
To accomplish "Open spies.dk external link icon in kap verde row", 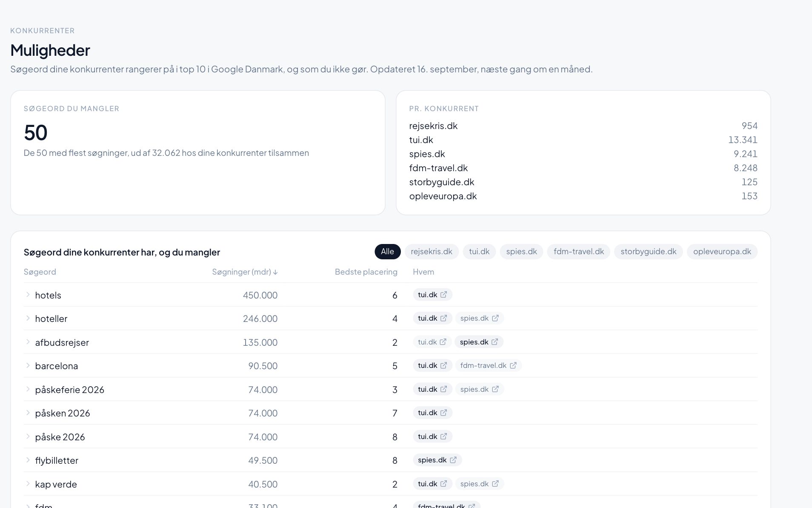I will point(495,484).
